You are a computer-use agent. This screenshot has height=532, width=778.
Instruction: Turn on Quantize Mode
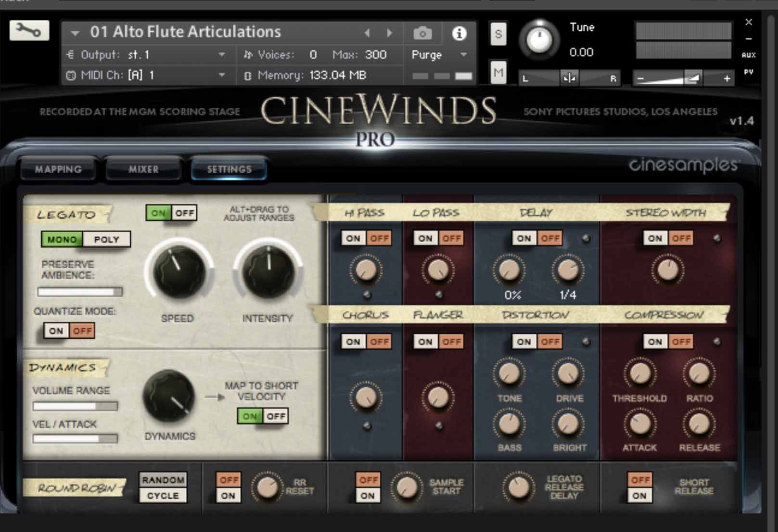coord(56,330)
